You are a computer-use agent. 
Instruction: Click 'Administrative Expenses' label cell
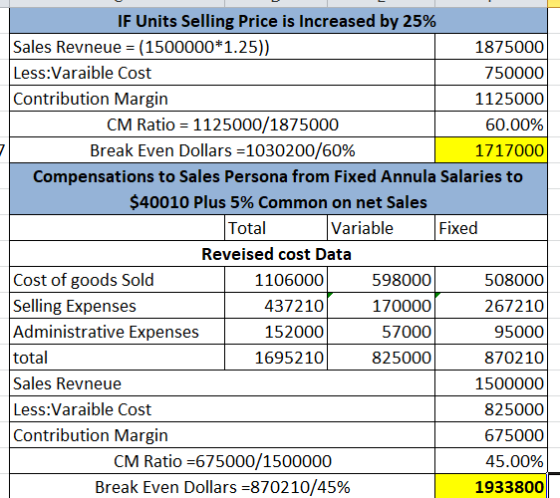pyautogui.click(x=117, y=332)
